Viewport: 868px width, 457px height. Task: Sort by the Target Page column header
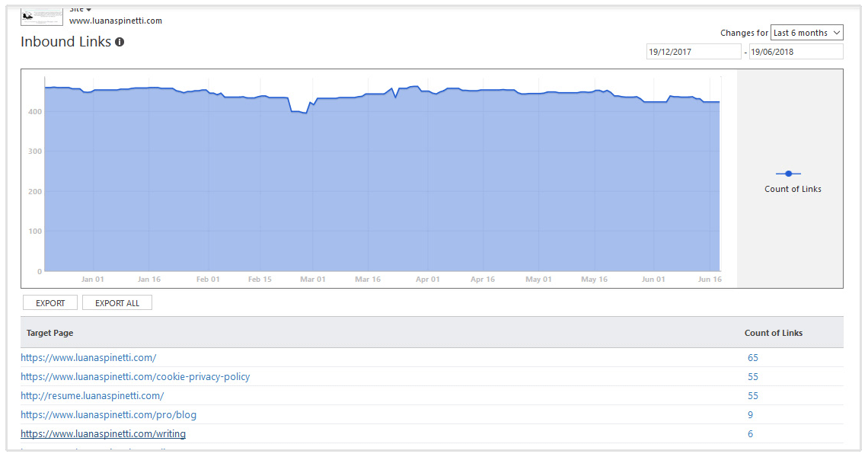click(x=50, y=333)
